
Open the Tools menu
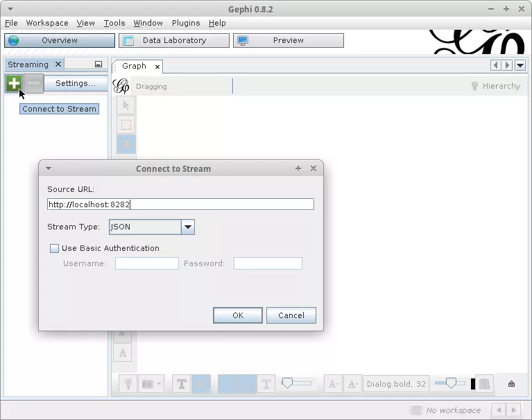(x=114, y=23)
